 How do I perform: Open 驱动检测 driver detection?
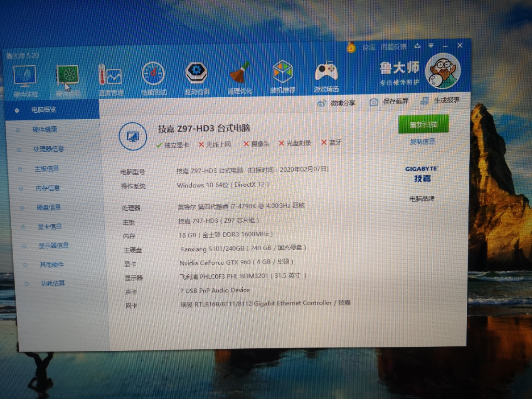coord(197,78)
